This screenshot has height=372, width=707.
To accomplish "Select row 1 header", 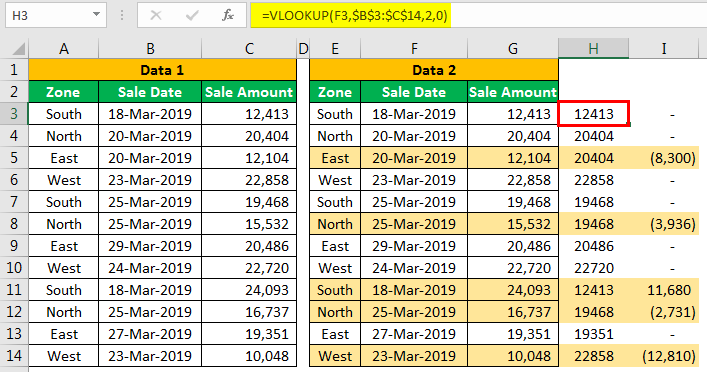I will point(14,70).
